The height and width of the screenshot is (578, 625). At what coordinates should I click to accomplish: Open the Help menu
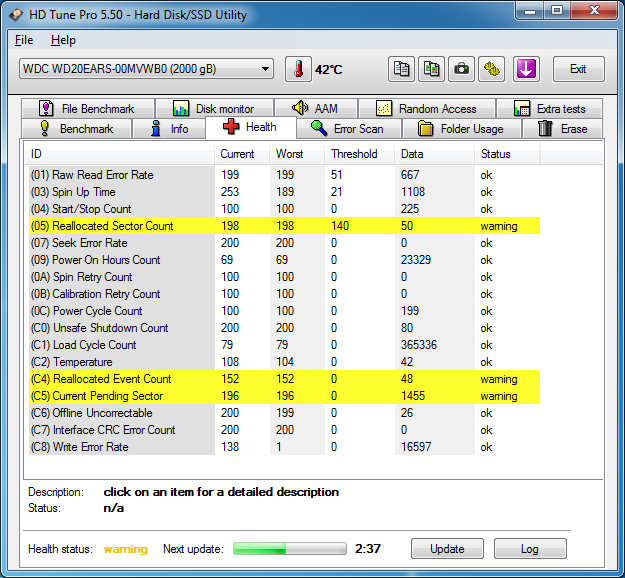click(x=63, y=40)
